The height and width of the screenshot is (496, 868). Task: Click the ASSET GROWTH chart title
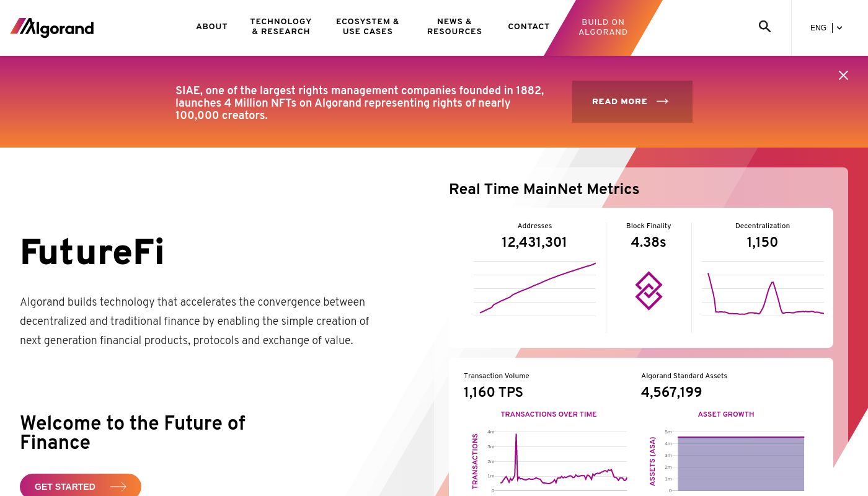(x=726, y=414)
